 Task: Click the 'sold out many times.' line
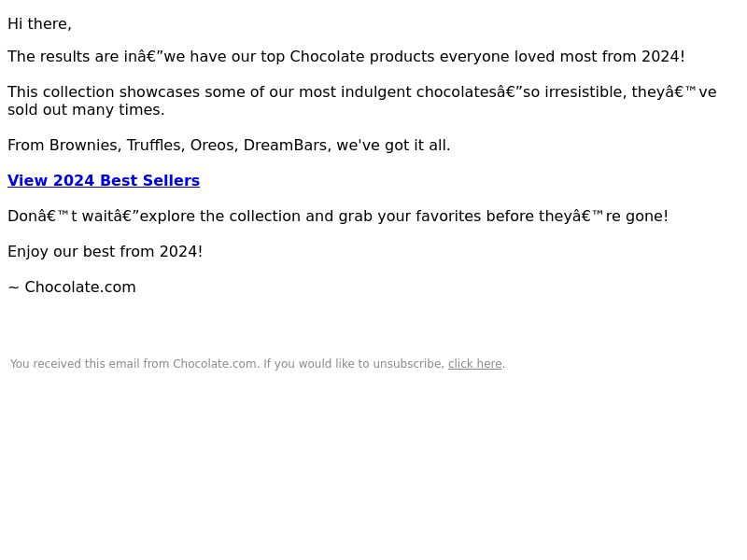(86, 110)
